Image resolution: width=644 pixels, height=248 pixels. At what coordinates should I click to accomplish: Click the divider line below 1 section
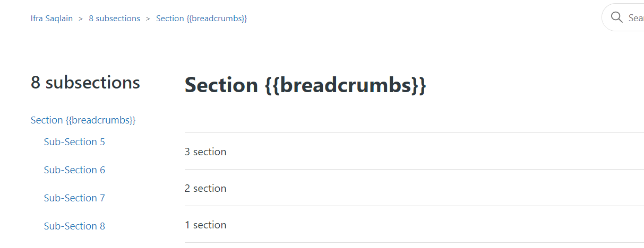[414, 243]
